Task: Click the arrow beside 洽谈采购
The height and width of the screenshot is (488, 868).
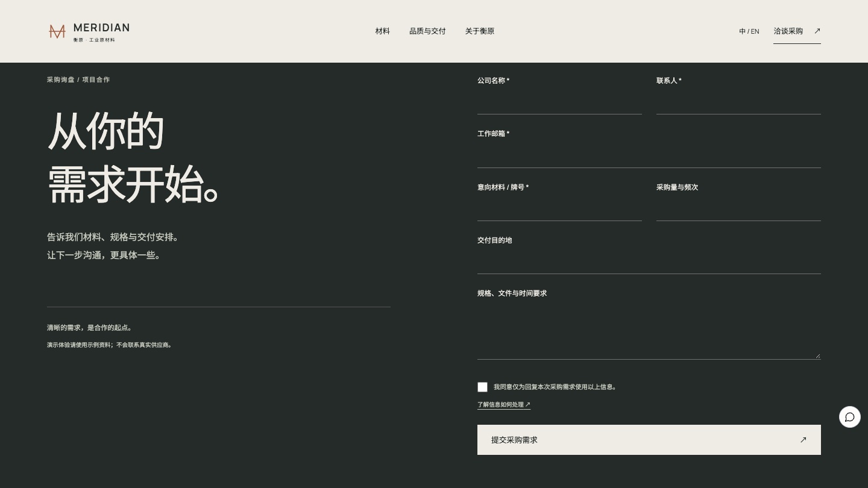Action: (817, 31)
